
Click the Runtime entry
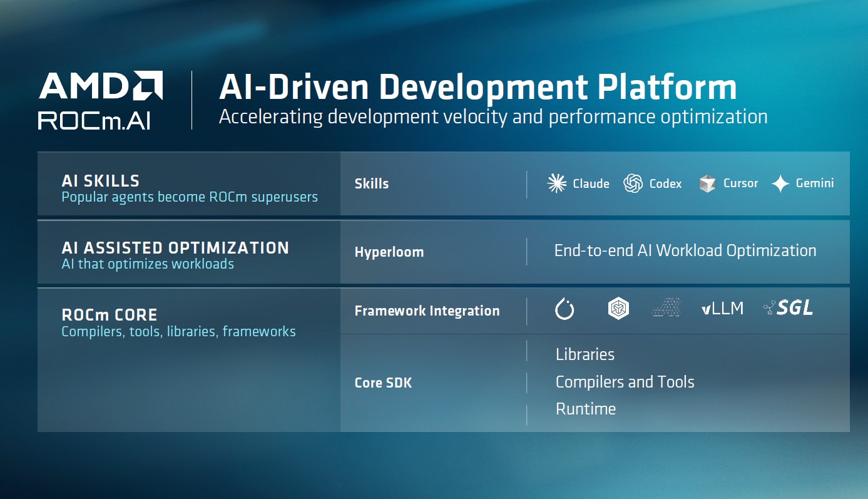tap(586, 409)
